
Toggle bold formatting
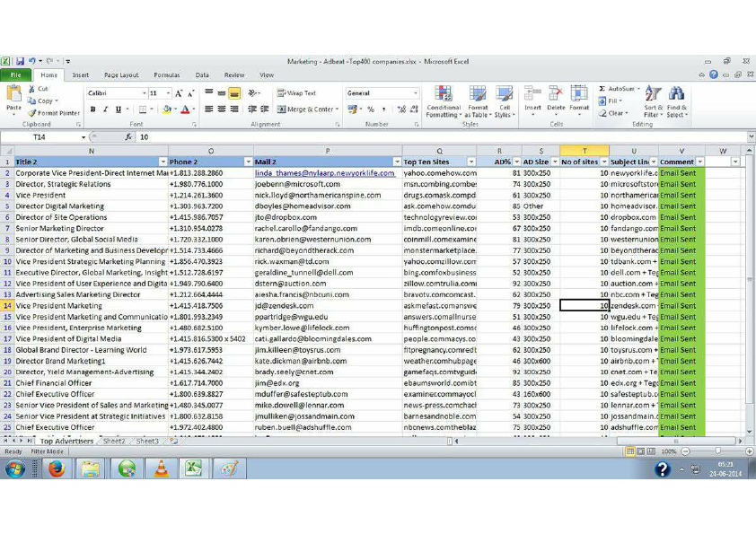(92, 109)
